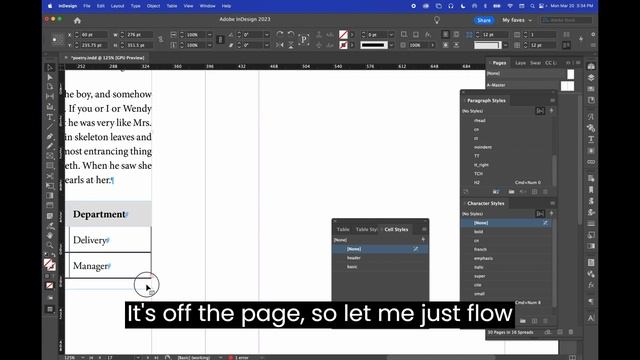Screen dimensions: 640x360
Task: Select the Gap tool
Action: pyautogui.click(x=50, y=97)
